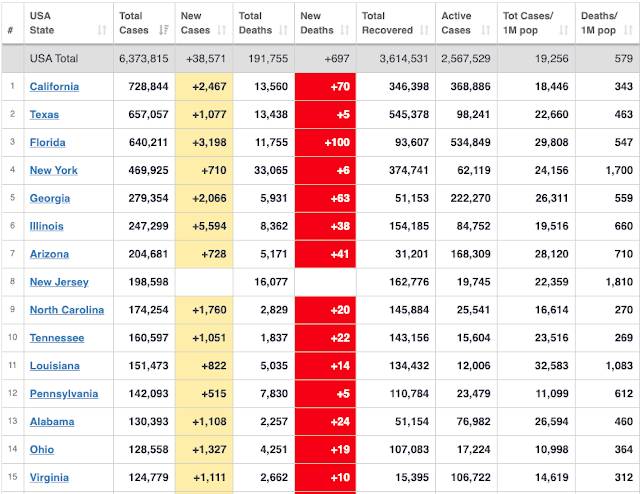The width and height of the screenshot is (640, 494).
Task: Open the Virginia state link
Action: (49, 477)
